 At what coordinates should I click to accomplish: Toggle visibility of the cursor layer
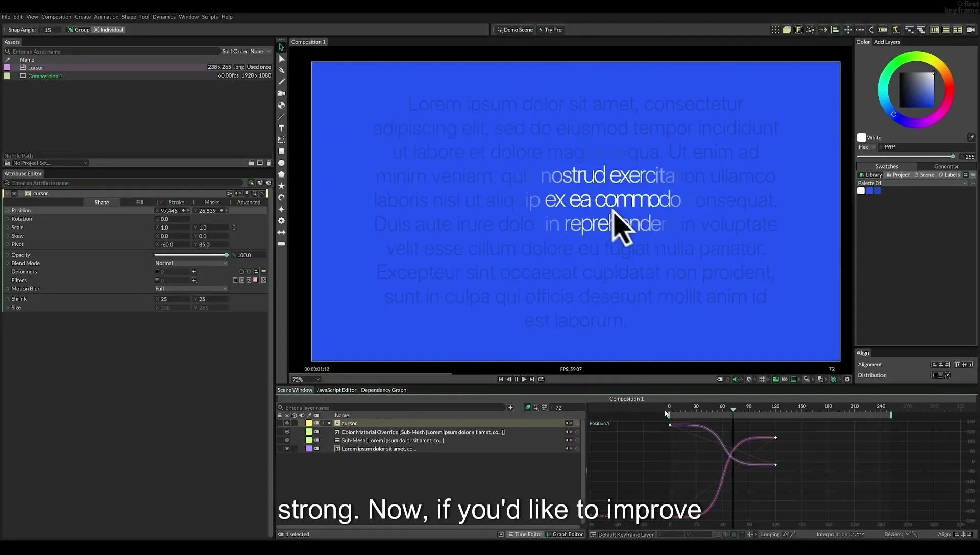[x=287, y=423]
